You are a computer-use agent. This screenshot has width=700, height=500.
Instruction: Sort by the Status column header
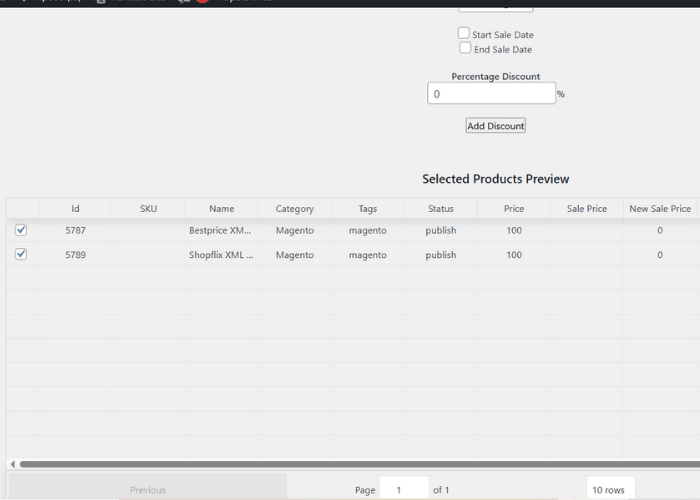441,209
